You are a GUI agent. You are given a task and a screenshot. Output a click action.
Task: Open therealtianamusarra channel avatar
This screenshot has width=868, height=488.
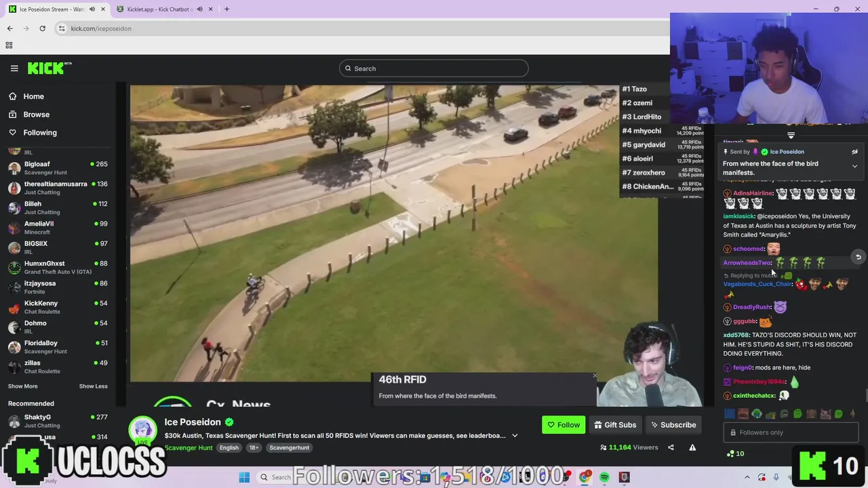click(x=14, y=188)
